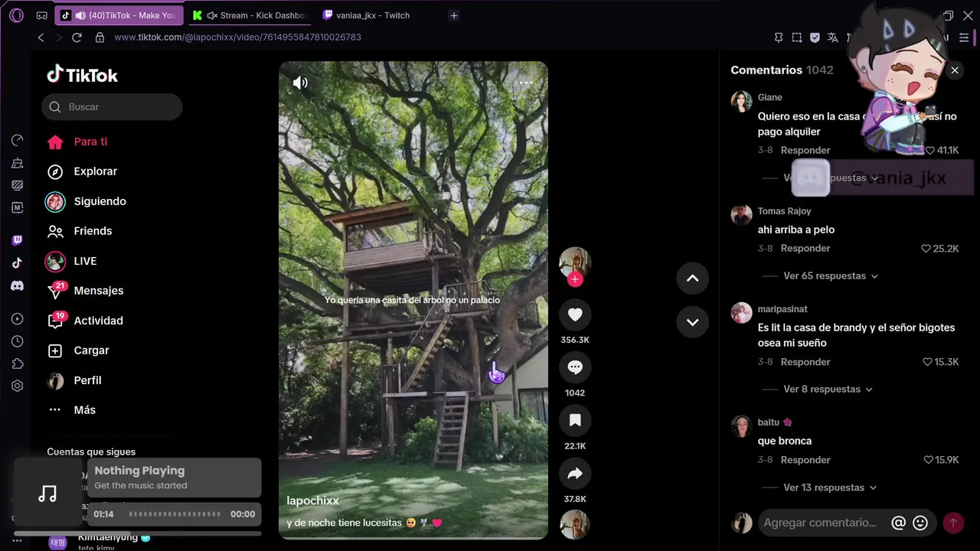Image resolution: width=980 pixels, height=551 pixels.
Task: Take a snapshot of the page
Action: click(x=797, y=37)
